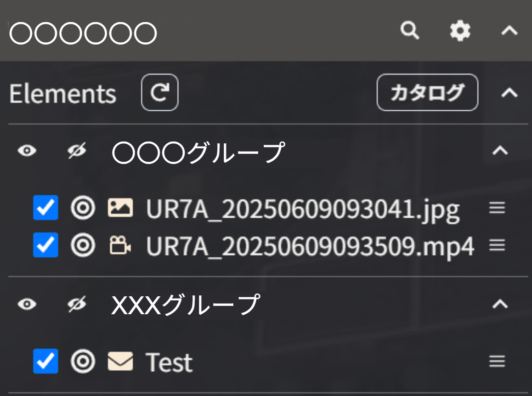Click target icon for the .mp4 file
The width and height of the screenshot is (532, 396).
tap(83, 245)
